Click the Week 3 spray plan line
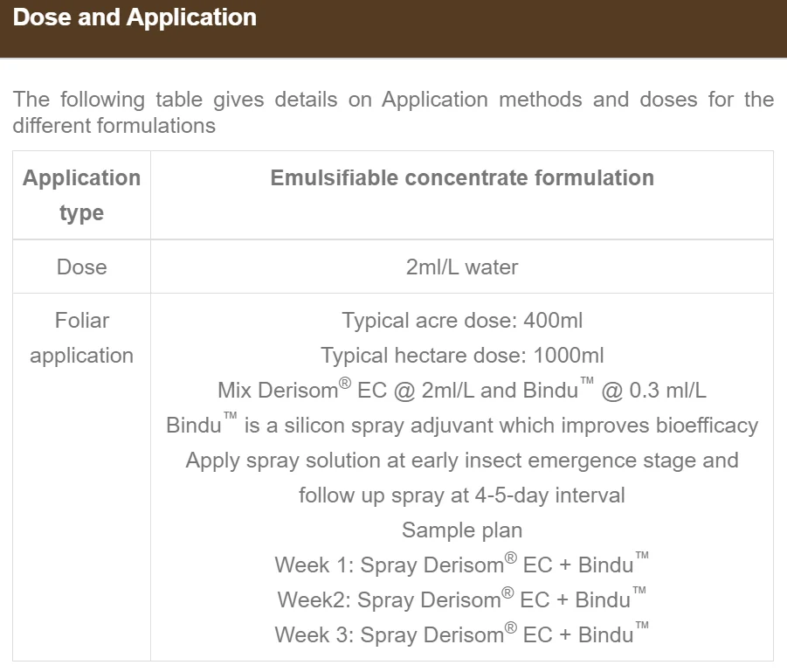The width and height of the screenshot is (787, 672). pos(462,634)
